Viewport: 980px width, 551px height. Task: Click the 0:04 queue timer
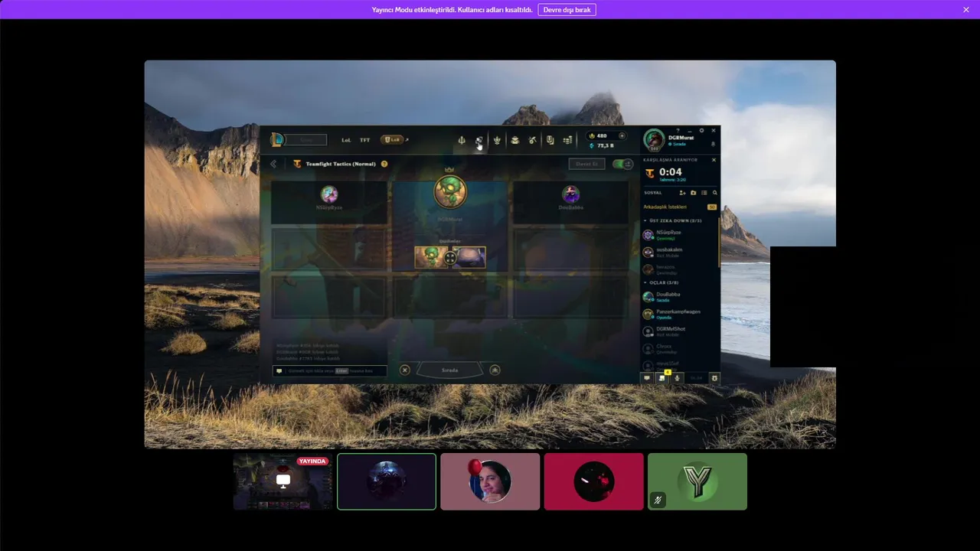[x=670, y=172]
